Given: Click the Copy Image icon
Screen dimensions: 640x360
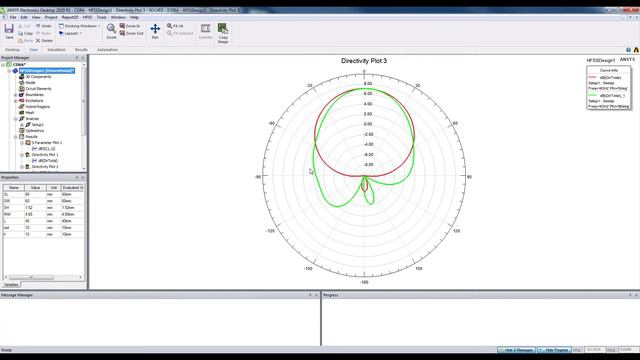Looking at the screenshot, I should [x=223, y=28].
